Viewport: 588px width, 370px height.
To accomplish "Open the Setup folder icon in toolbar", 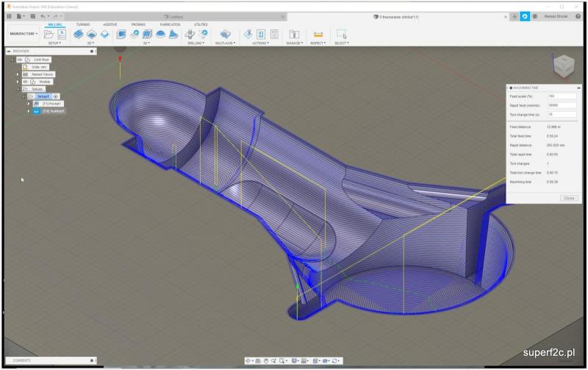I will [49, 34].
